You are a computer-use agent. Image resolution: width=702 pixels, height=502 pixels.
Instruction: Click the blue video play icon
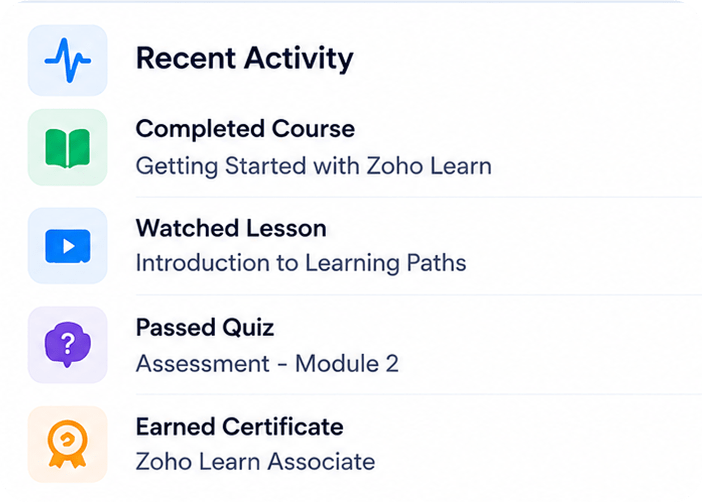click(x=68, y=246)
